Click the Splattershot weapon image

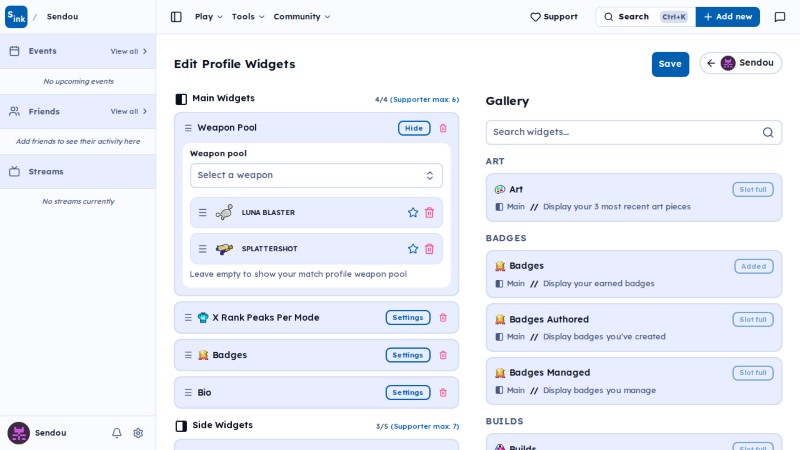224,249
